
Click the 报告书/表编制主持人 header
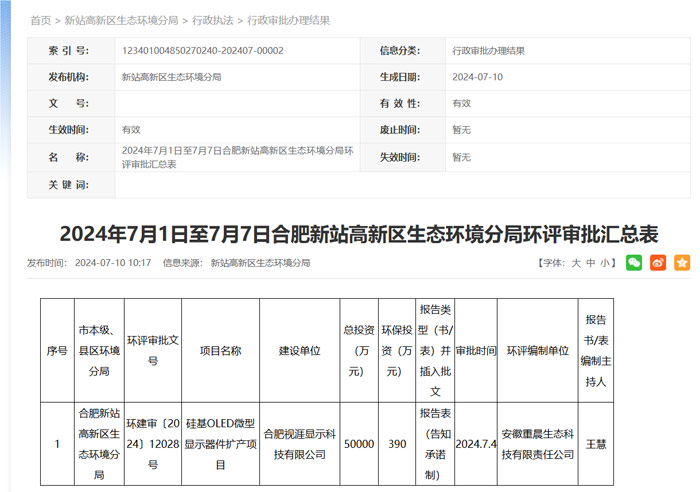click(x=596, y=350)
